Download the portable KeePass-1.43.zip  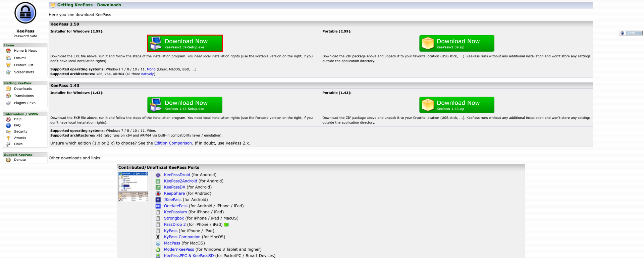(457, 105)
